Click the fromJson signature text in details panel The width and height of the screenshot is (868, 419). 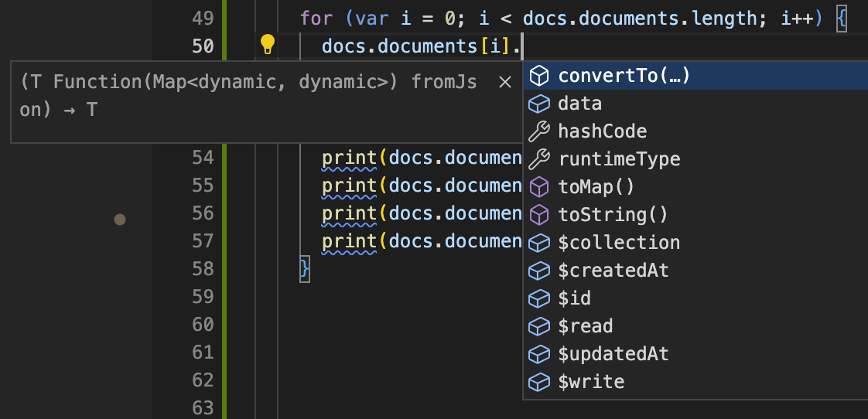click(248, 96)
